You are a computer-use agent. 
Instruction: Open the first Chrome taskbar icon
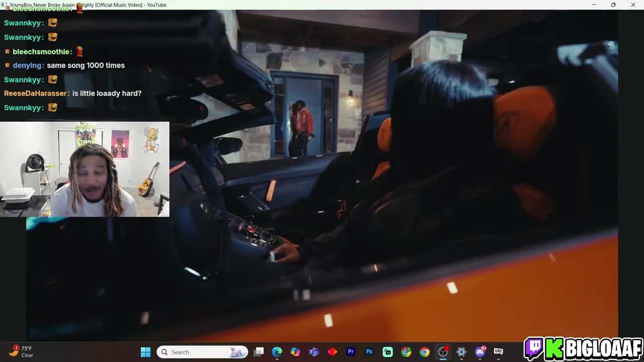point(406,352)
